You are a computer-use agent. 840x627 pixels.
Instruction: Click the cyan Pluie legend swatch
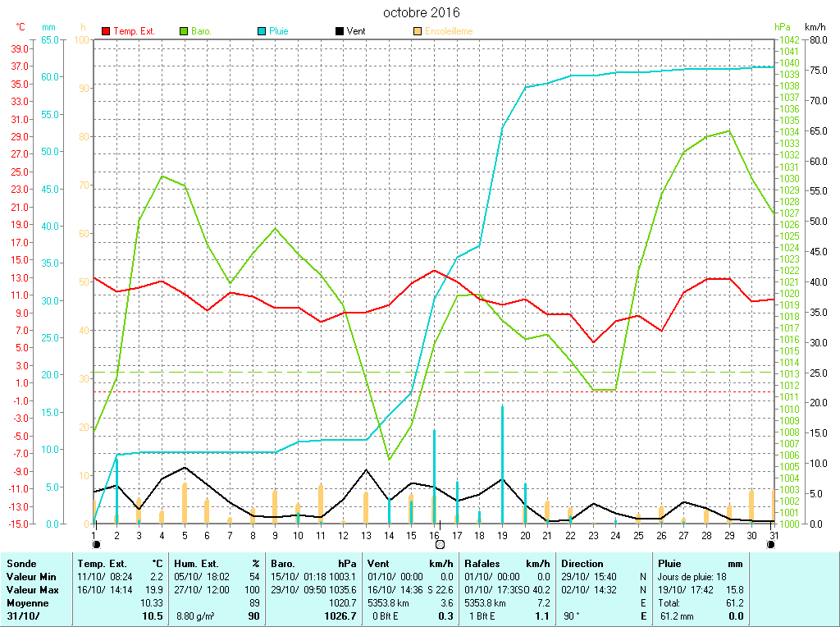pos(262,31)
